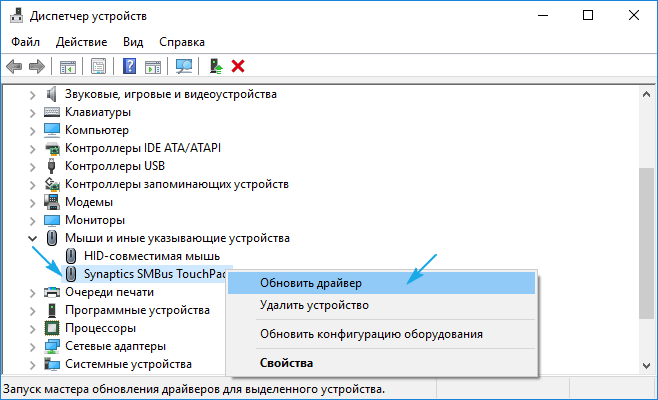
Task: Expand the Процессоры category
Action: point(32,329)
